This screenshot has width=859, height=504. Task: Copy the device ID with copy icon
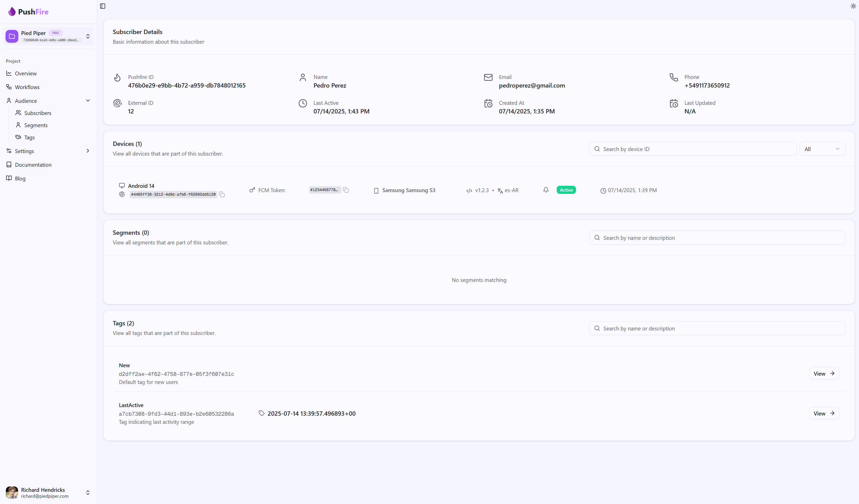click(x=222, y=194)
